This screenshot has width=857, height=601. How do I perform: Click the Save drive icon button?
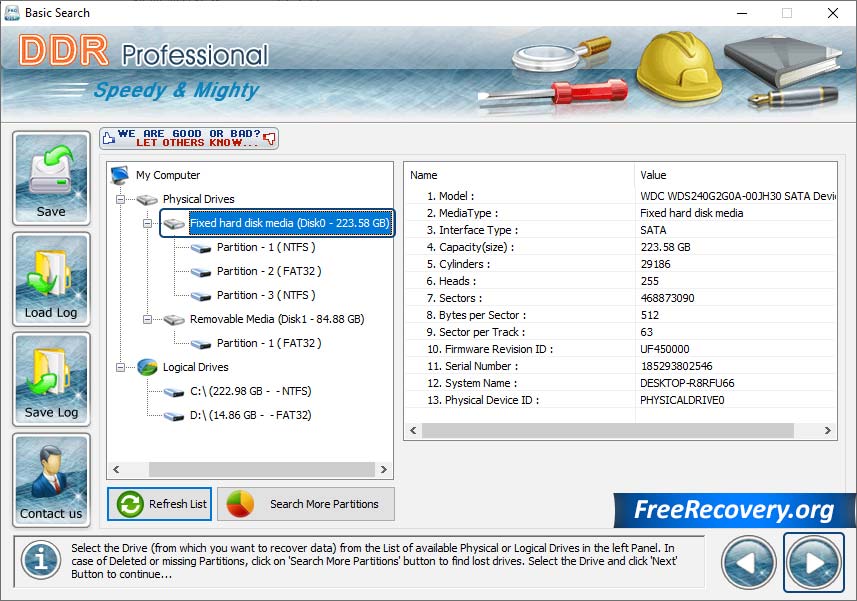coord(51,178)
